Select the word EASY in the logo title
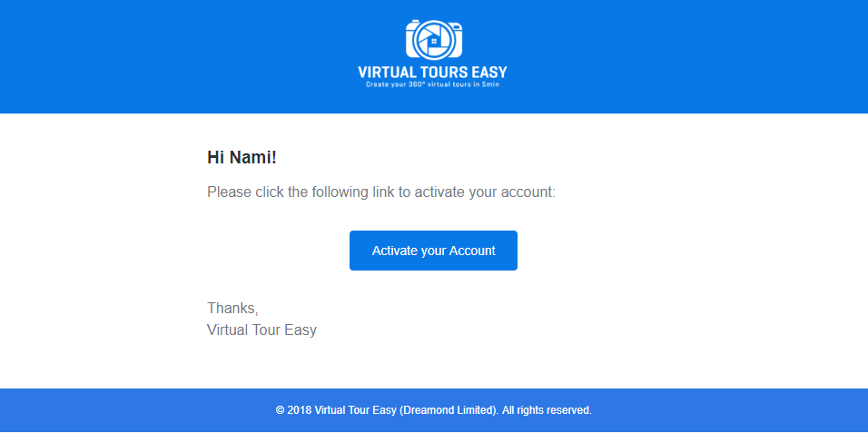 488,73
